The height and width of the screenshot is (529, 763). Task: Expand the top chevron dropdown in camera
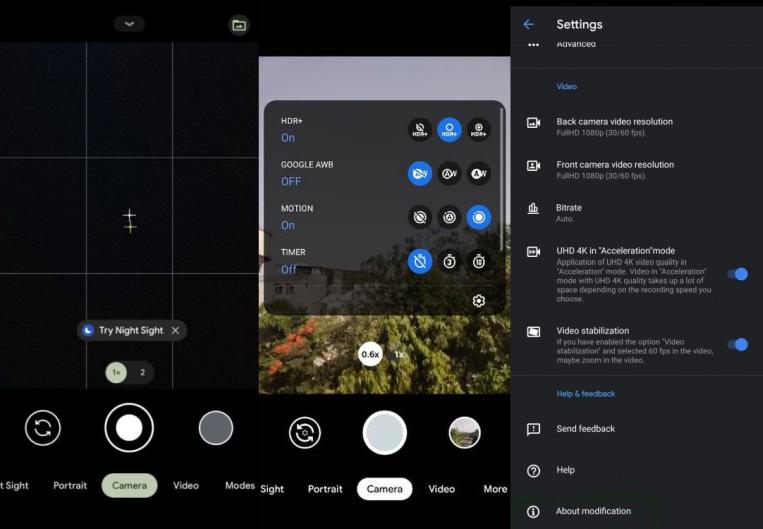(x=129, y=23)
